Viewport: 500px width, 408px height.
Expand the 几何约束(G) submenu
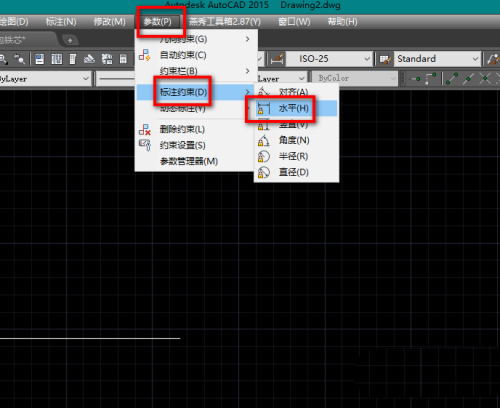coord(196,39)
